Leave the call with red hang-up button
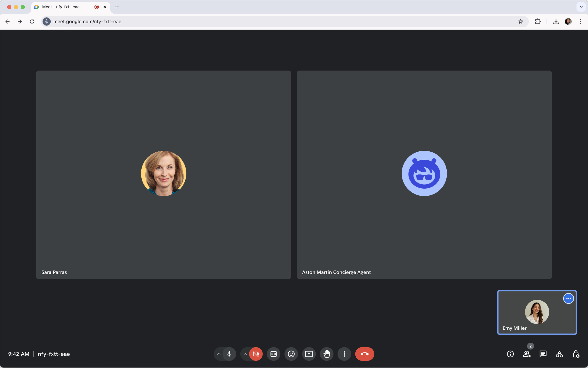 coord(364,354)
